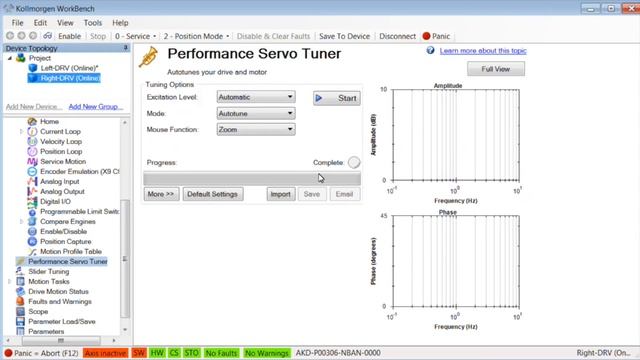Image resolution: width=640 pixels, height=360 pixels.
Task: Click Enable in toolbar
Action: pyautogui.click(x=69, y=36)
